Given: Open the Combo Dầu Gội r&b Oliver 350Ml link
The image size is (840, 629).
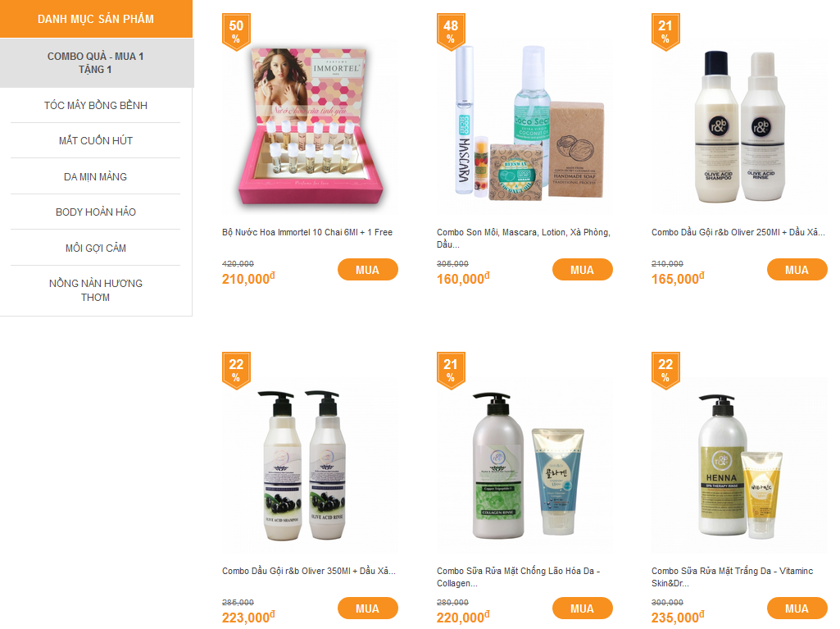Looking at the screenshot, I should pyautogui.click(x=309, y=571).
